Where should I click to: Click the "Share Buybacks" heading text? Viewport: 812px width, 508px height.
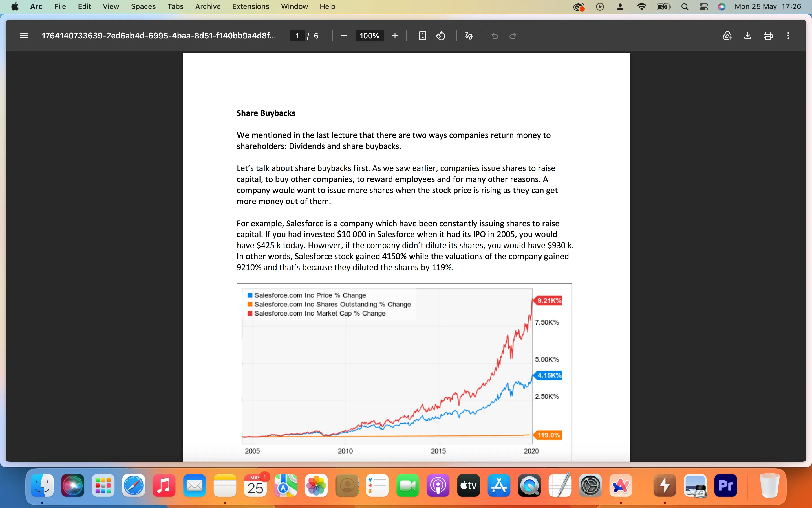pos(266,113)
